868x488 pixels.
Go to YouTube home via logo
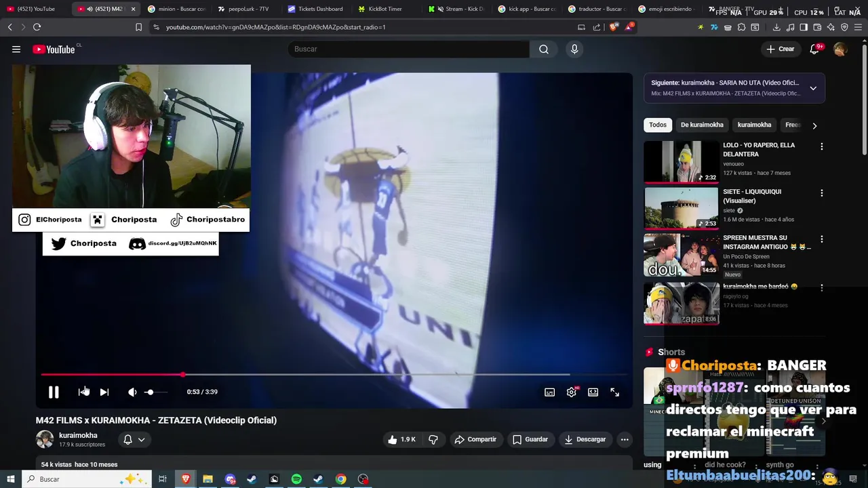pos(54,49)
